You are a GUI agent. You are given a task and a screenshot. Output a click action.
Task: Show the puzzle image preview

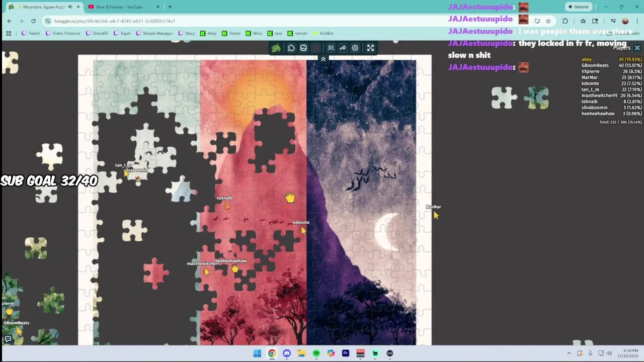click(x=303, y=48)
